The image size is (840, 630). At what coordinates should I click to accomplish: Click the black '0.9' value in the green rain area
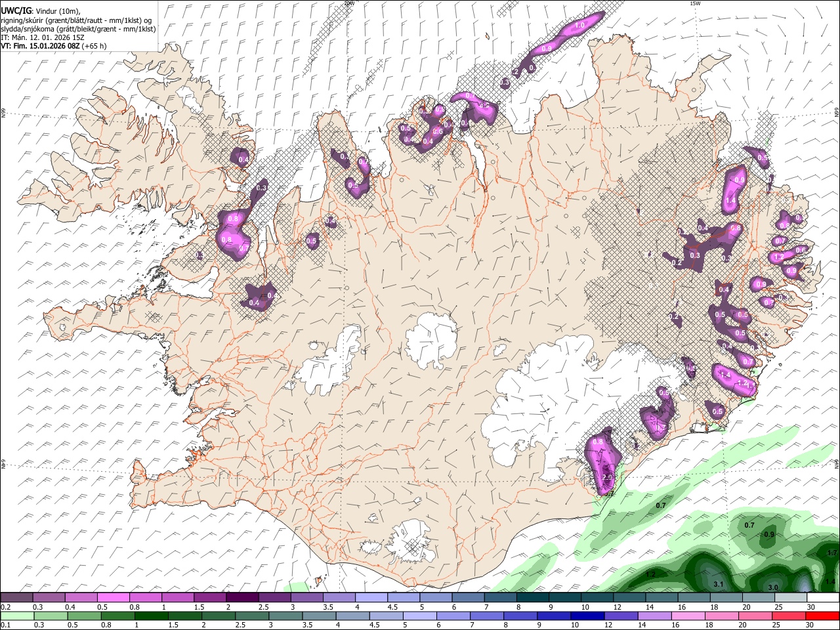pyautogui.click(x=769, y=535)
